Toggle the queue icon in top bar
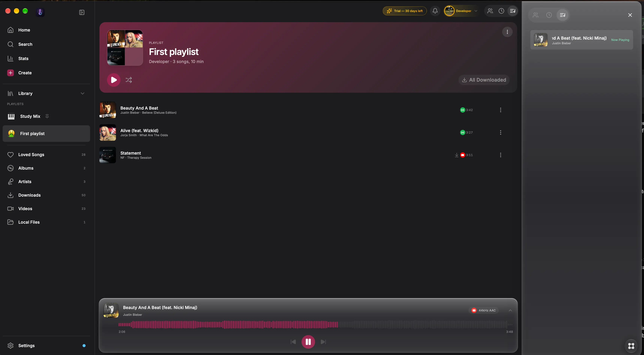 point(512,11)
